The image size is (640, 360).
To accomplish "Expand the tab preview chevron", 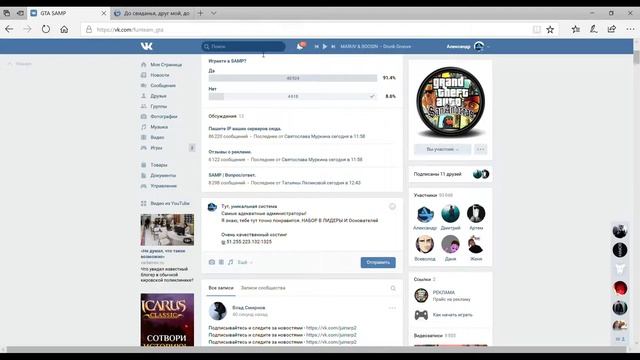I will tap(213, 13).
